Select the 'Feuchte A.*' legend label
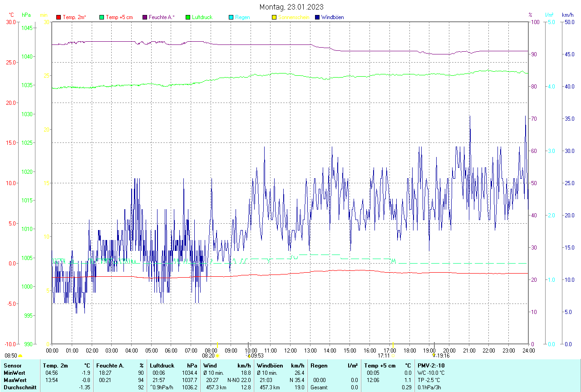Image resolution: width=581 pixels, height=392 pixels. 162,17
